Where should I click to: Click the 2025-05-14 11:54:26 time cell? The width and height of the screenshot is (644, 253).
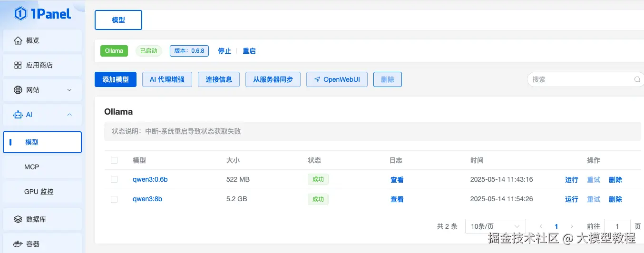(501, 199)
